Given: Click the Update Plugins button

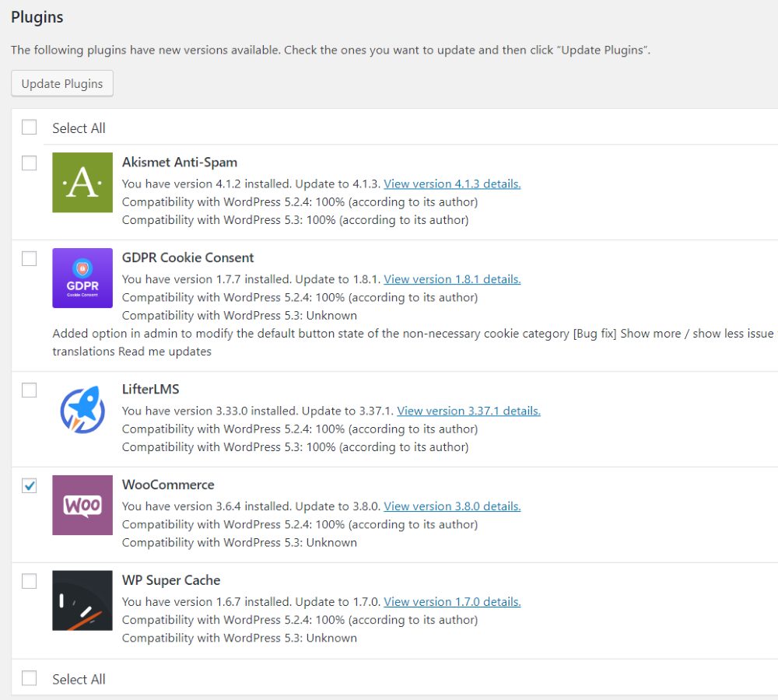Looking at the screenshot, I should tap(62, 83).
